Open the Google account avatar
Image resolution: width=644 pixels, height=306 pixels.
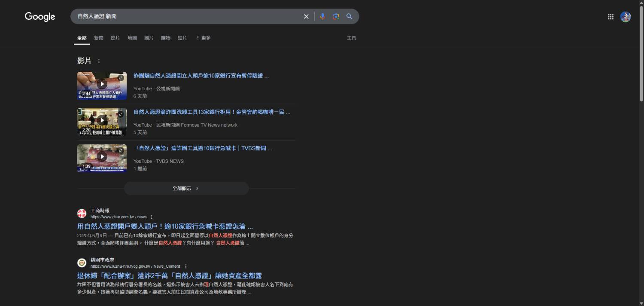click(626, 17)
